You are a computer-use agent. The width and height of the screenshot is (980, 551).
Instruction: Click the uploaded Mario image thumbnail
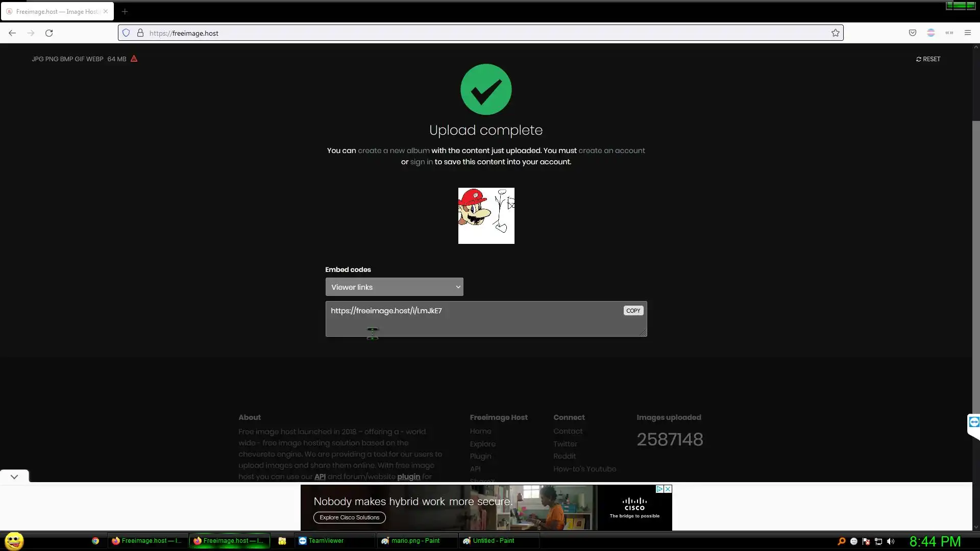point(486,216)
